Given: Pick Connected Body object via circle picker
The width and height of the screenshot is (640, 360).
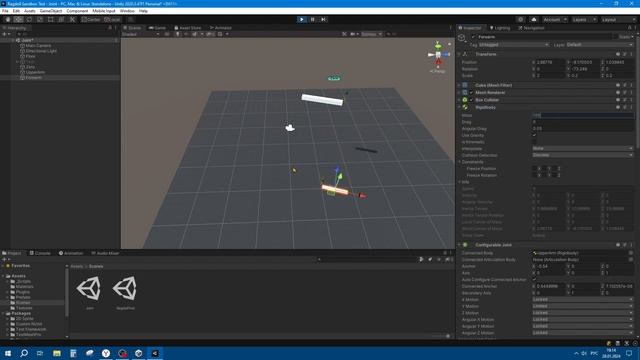Looking at the screenshot, I should pos(631,253).
